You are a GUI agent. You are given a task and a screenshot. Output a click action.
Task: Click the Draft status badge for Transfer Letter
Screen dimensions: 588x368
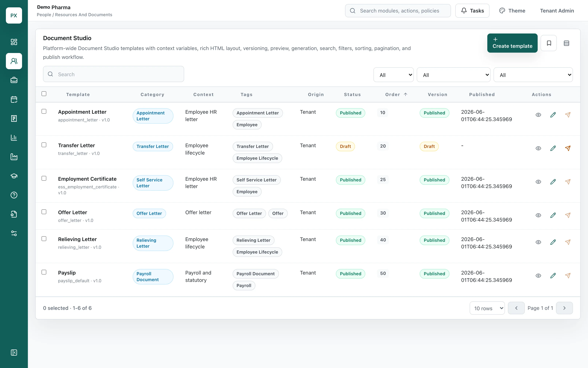point(345,146)
